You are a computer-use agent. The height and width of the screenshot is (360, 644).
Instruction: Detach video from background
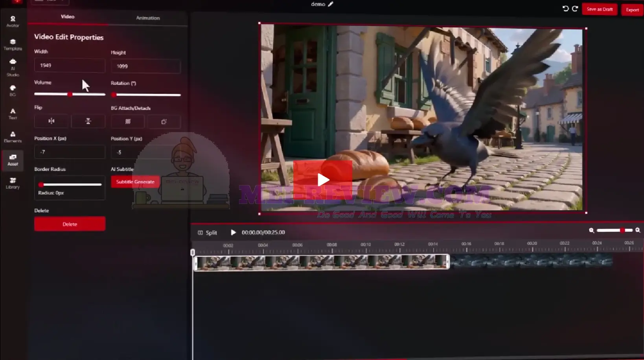[x=164, y=121]
